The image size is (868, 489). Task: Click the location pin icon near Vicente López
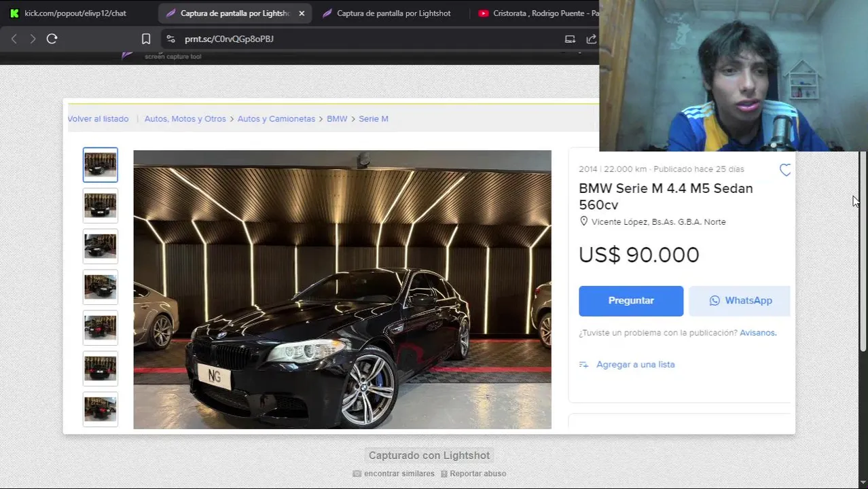click(x=583, y=221)
